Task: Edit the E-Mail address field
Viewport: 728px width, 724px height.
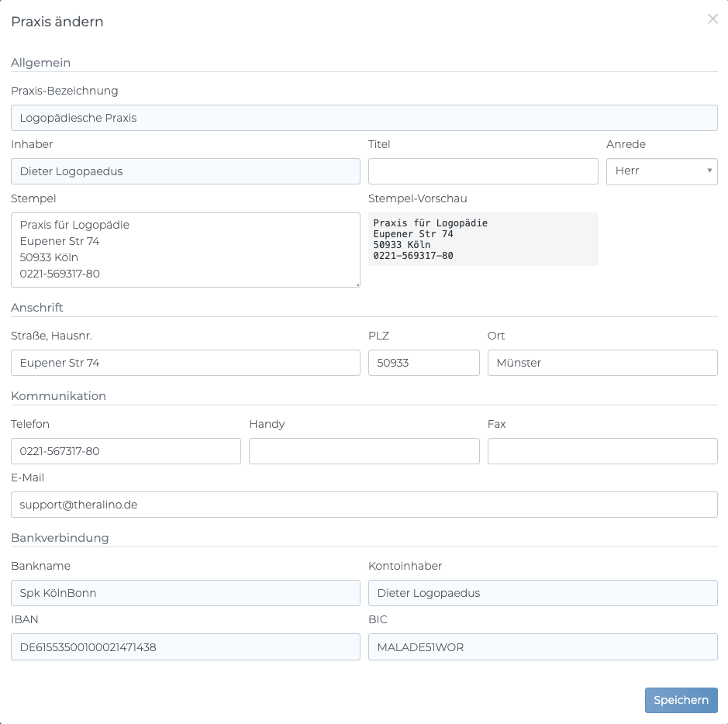Action: [364, 505]
